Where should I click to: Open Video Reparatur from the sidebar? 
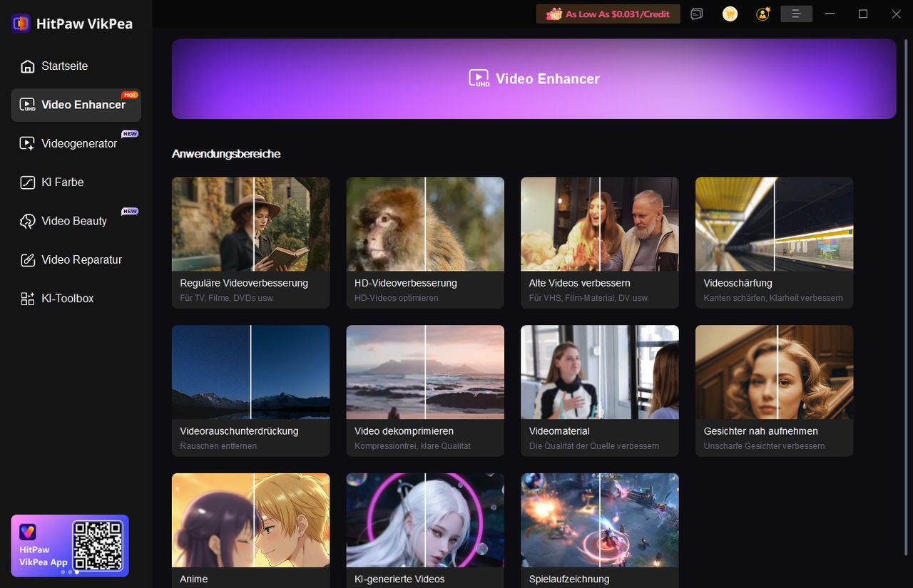click(x=76, y=259)
